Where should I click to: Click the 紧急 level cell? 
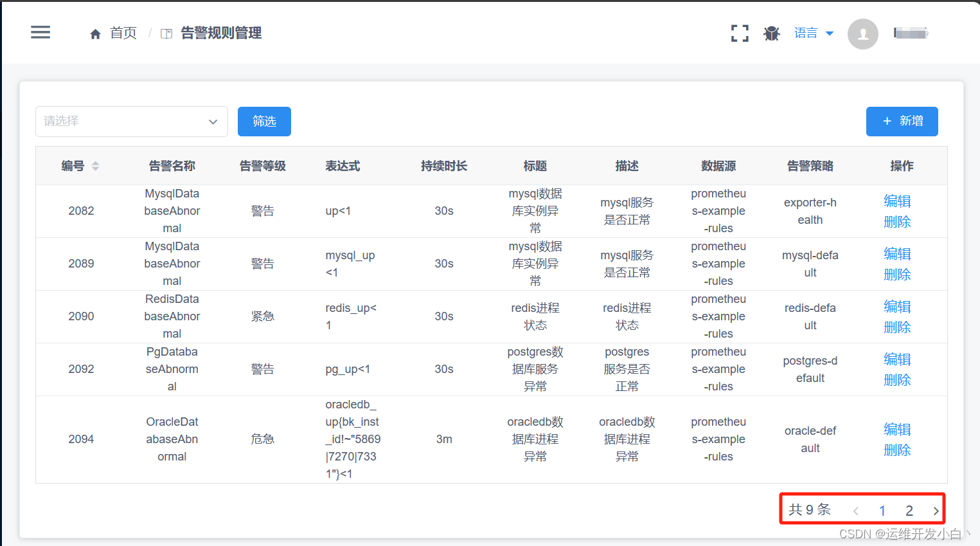263,316
